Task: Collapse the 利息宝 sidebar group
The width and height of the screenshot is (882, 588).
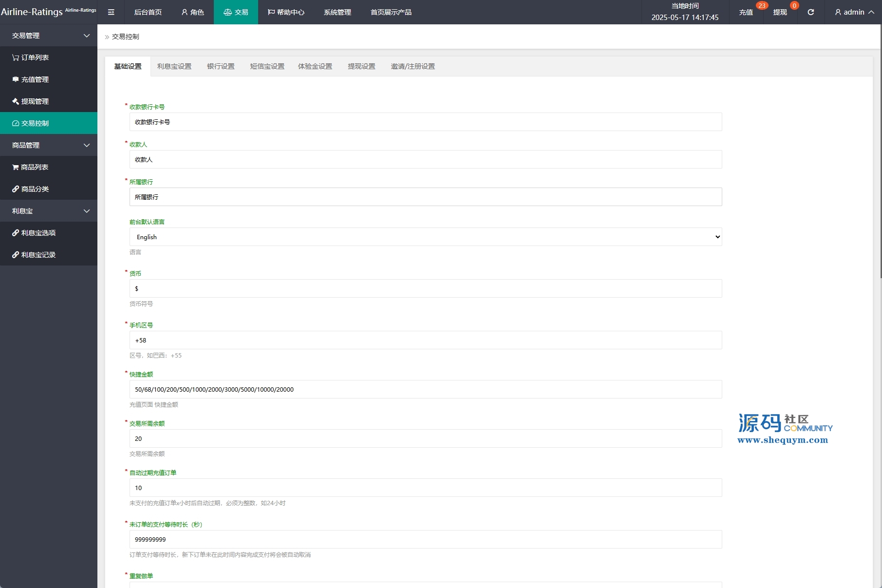Action: (49, 211)
